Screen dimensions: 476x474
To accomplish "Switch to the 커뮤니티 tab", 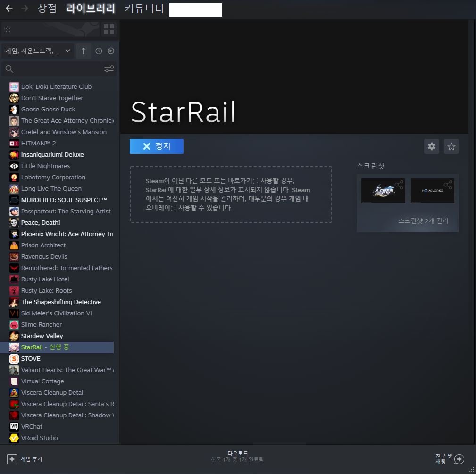I will [x=144, y=8].
